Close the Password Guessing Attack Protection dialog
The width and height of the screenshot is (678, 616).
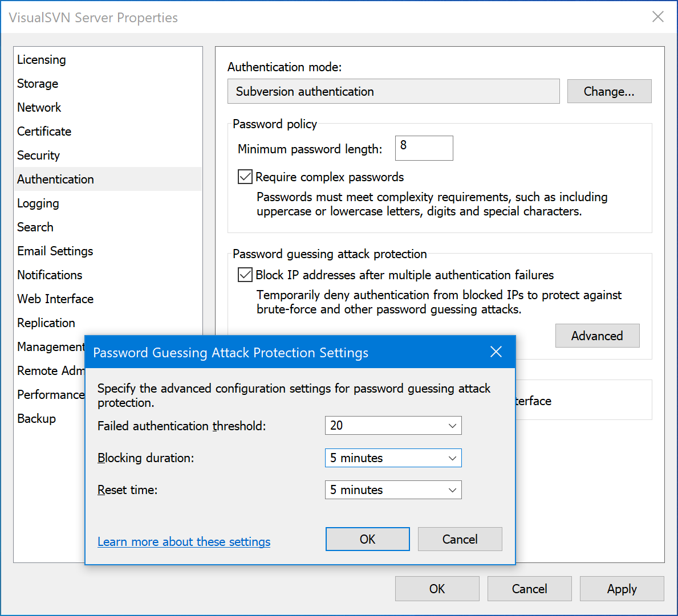tap(496, 352)
